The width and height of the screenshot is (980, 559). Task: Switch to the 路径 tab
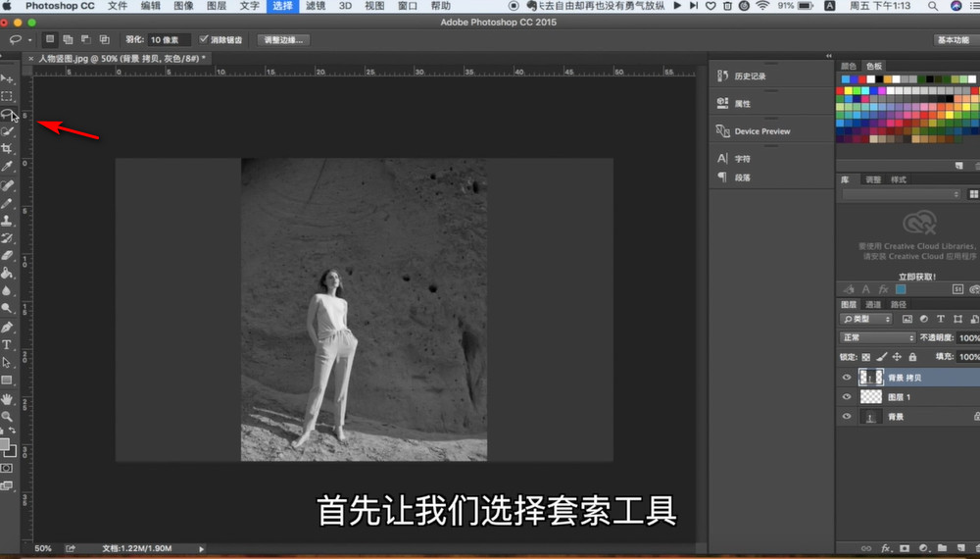pyautogui.click(x=899, y=305)
